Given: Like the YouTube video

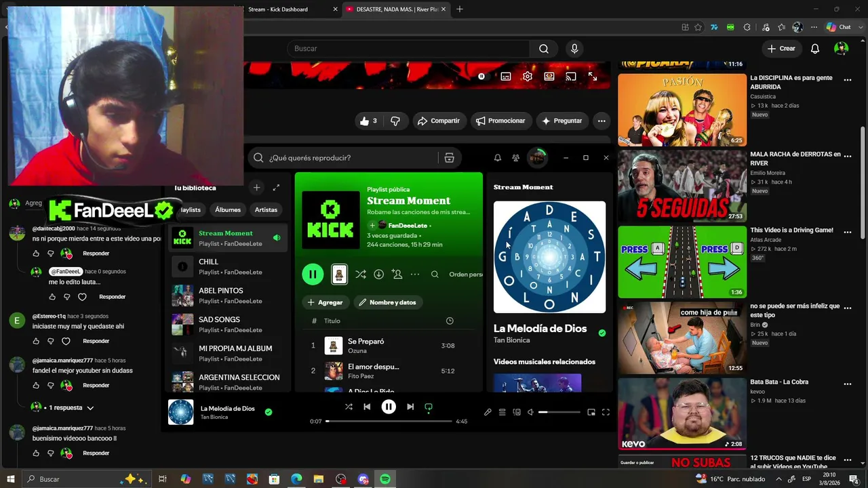Looking at the screenshot, I should pyautogui.click(x=370, y=121).
